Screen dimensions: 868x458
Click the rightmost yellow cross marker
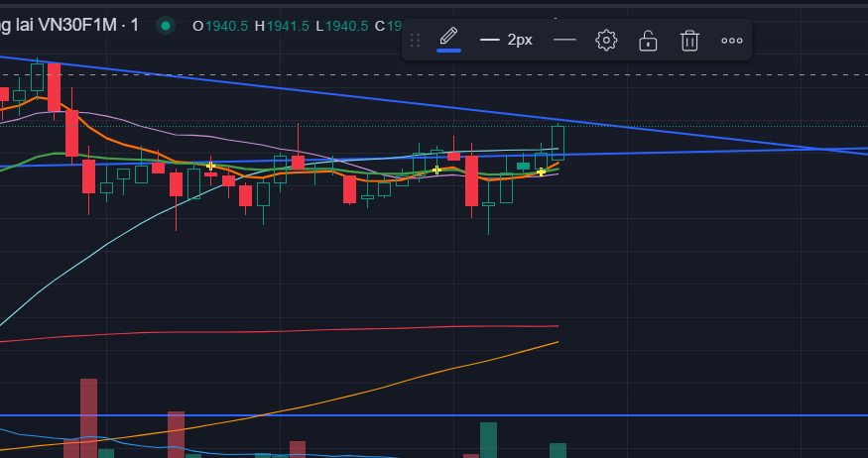click(541, 172)
